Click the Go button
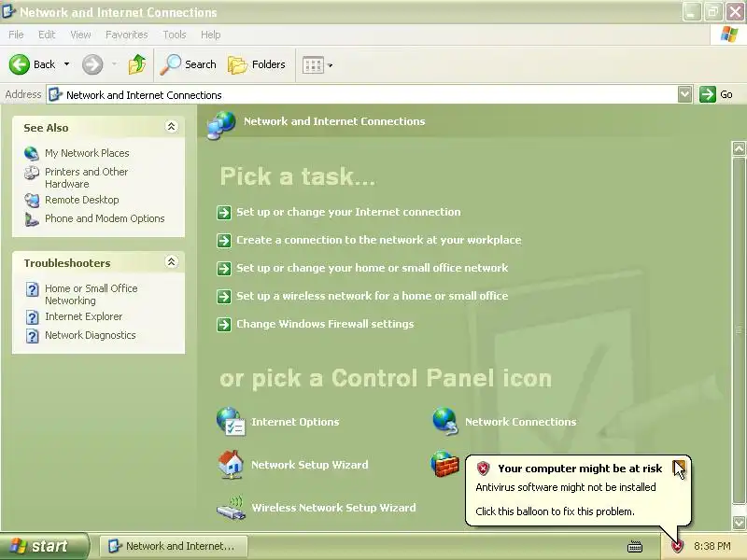747x560 pixels. tap(716, 94)
